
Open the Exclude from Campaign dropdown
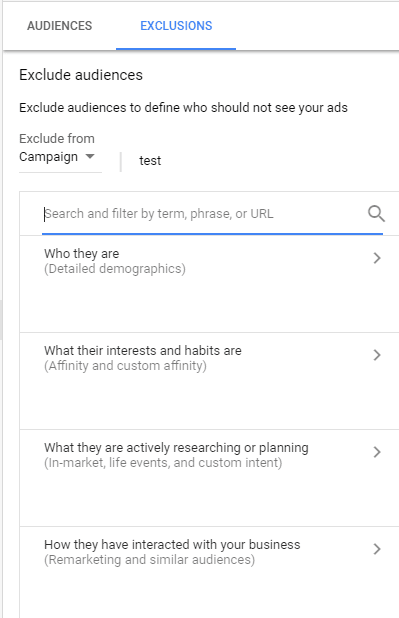pos(60,157)
